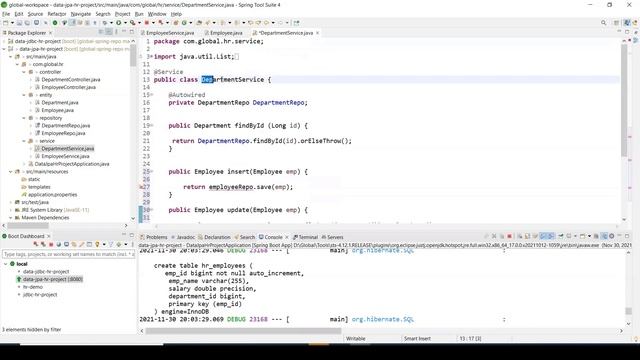Click the red Terminate icon in Console toolbar
Viewport: 640px width, 360px height.
coord(509,236)
